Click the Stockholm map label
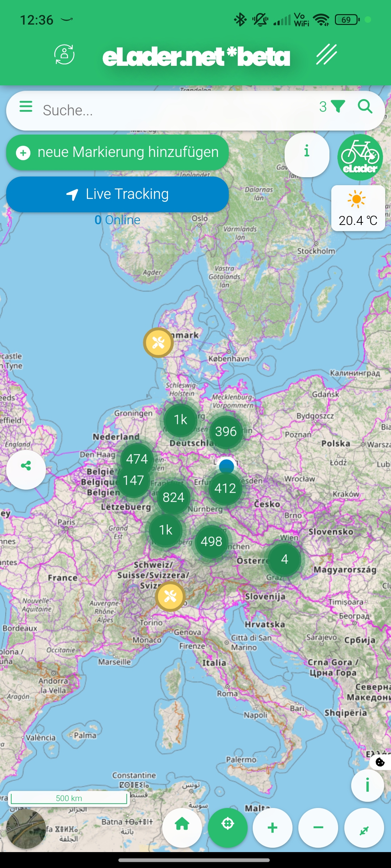Image resolution: width=391 pixels, height=868 pixels. [x=316, y=251]
